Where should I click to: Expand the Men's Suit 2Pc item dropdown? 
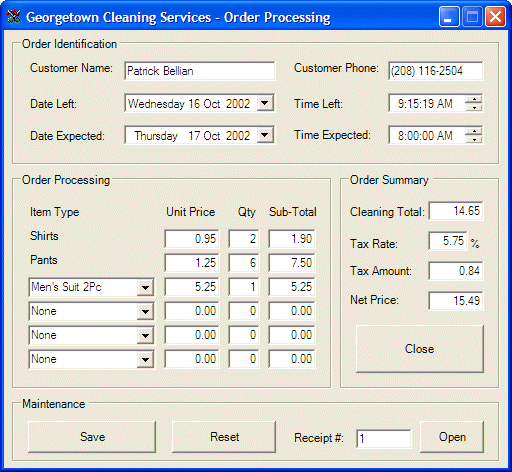pyautogui.click(x=145, y=287)
